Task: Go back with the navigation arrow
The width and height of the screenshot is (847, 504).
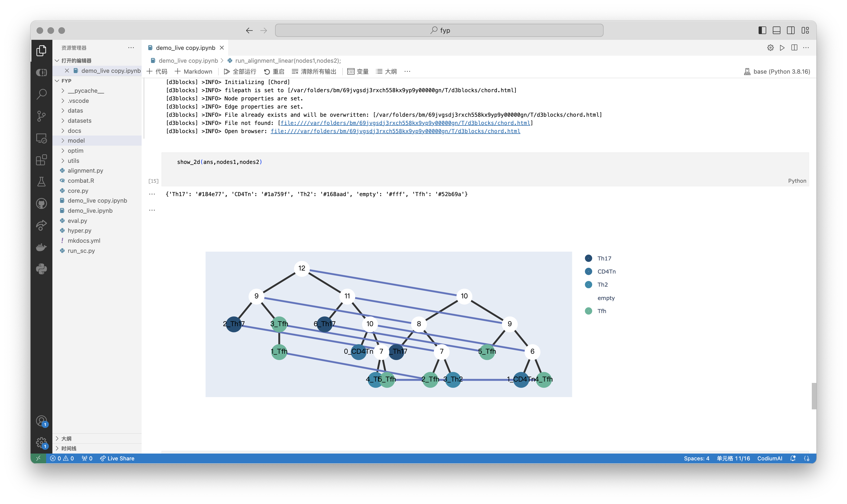Action: [249, 31]
